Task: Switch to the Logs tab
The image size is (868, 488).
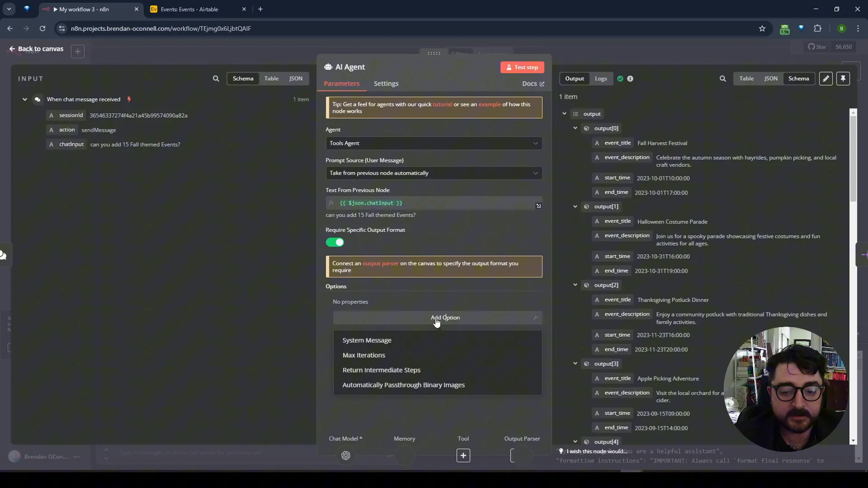Action: (601, 79)
